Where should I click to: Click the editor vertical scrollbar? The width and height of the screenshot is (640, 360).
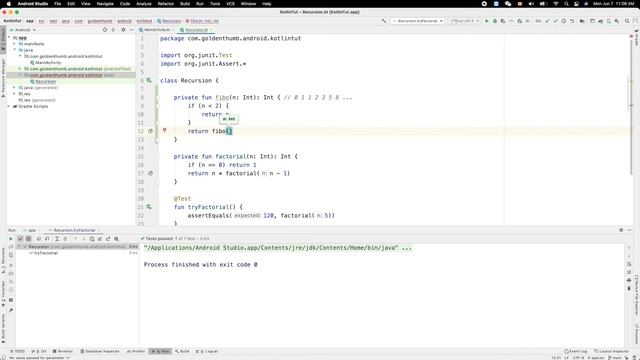(x=631, y=105)
